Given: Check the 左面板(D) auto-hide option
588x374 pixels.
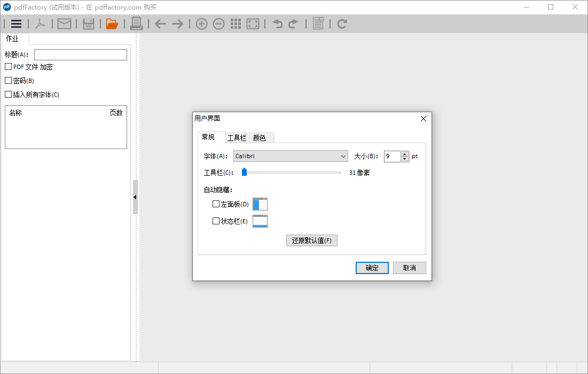Looking at the screenshot, I should tap(216, 204).
